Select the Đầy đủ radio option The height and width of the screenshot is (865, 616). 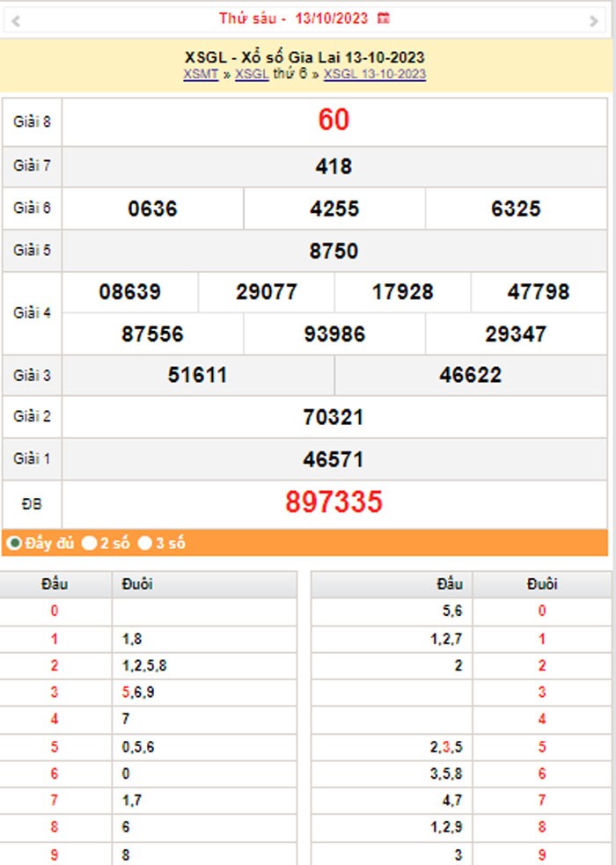[x=15, y=544]
